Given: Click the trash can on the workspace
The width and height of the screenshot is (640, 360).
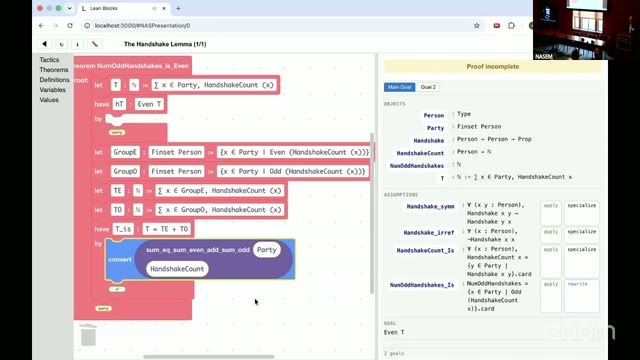Looking at the screenshot, I should (x=88, y=335).
